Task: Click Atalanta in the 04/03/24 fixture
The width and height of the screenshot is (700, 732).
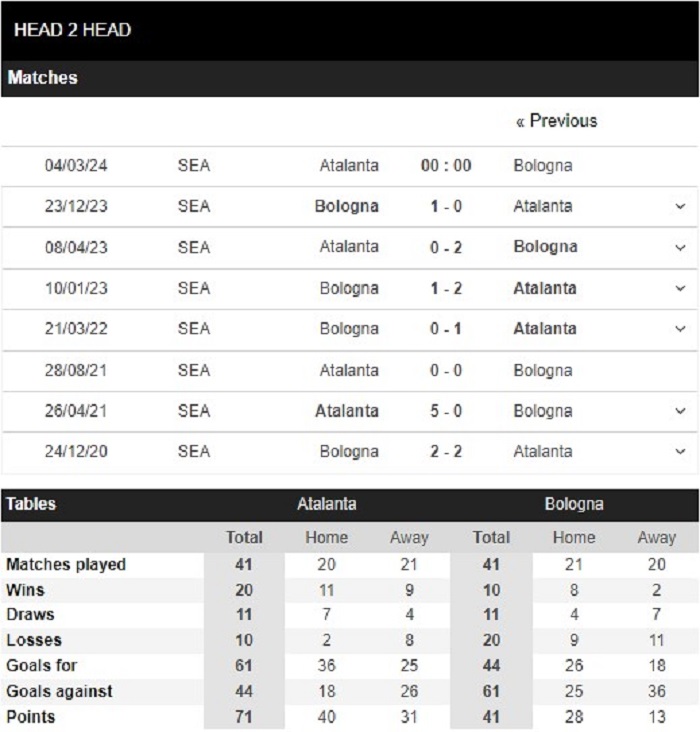Action: click(349, 166)
